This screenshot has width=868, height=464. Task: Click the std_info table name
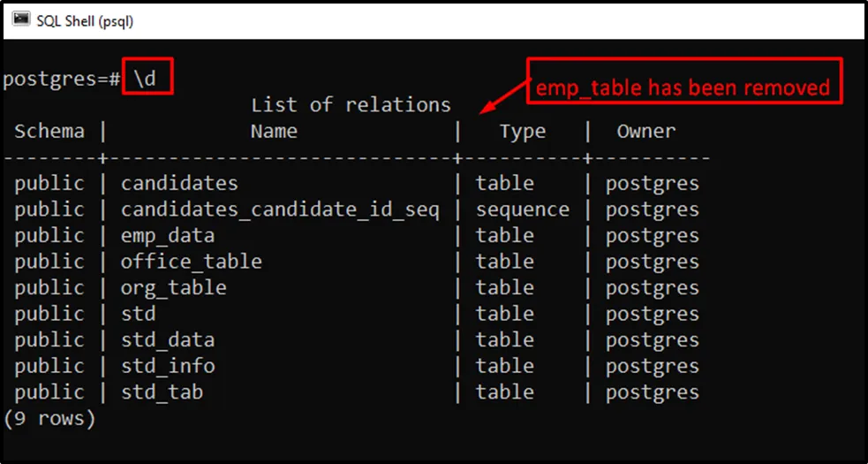(x=168, y=366)
